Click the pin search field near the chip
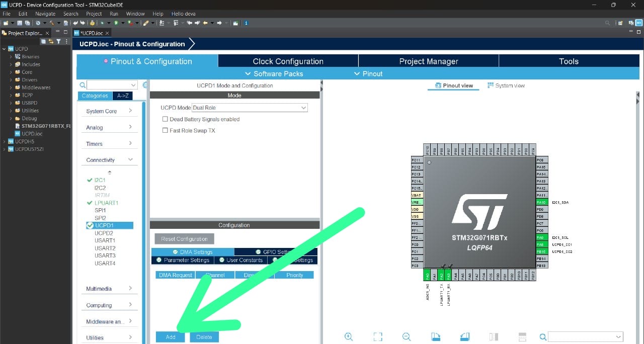 coord(584,337)
